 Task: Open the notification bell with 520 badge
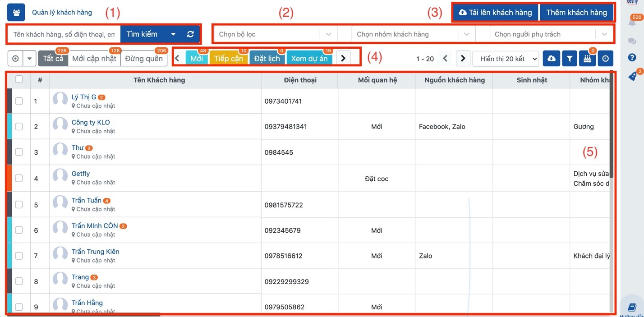632,23
